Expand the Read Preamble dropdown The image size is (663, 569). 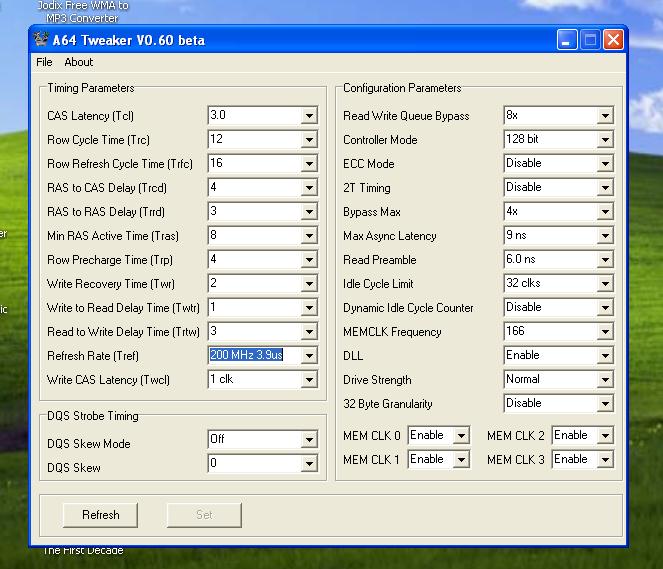(605, 260)
